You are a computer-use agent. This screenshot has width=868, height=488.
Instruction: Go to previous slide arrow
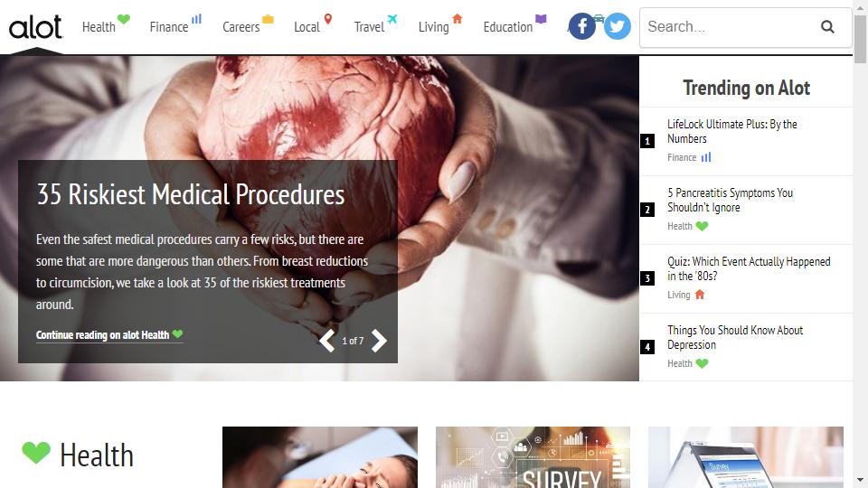pos(327,341)
